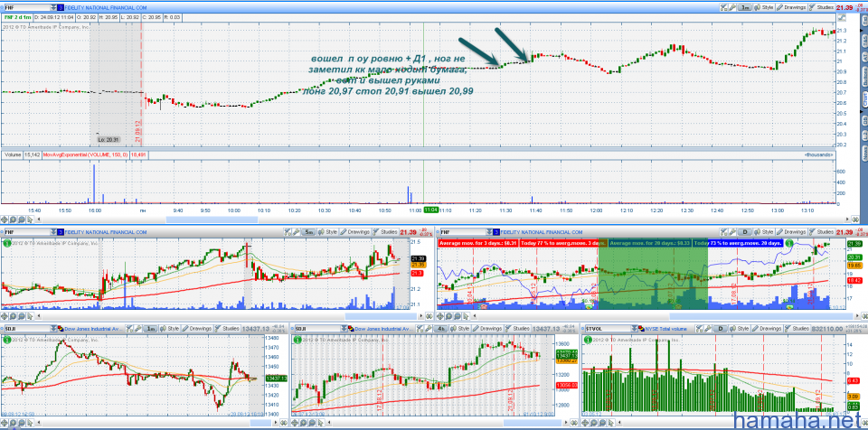Open the News side tab
The image size is (868, 430).
pos(863,152)
